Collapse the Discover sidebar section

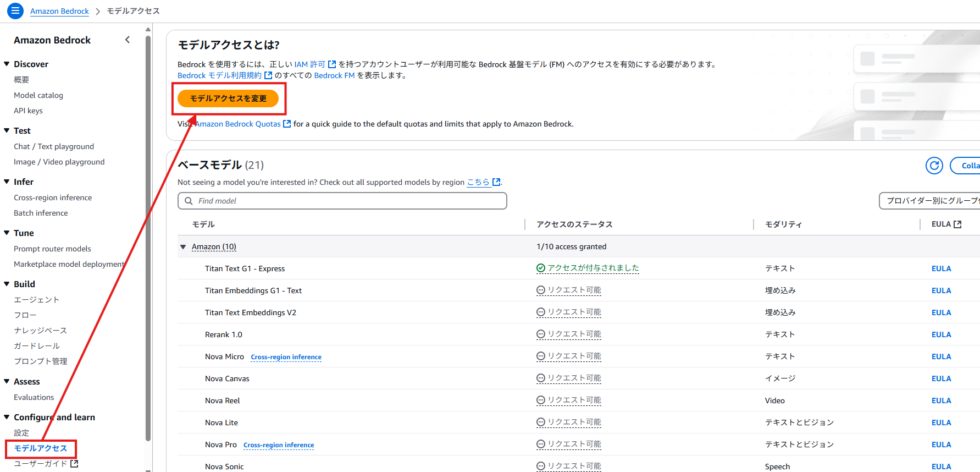[7, 64]
